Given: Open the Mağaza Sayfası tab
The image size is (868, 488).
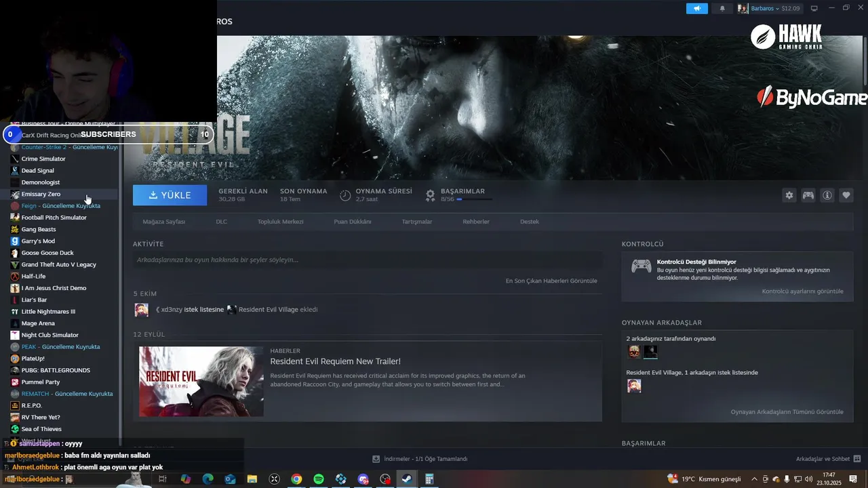Looking at the screenshot, I should point(164,222).
